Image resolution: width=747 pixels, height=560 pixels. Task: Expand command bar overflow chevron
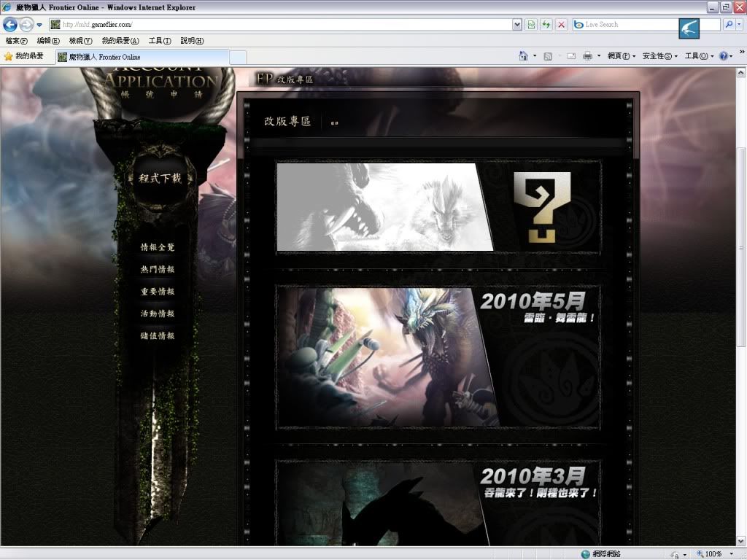tap(742, 52)
